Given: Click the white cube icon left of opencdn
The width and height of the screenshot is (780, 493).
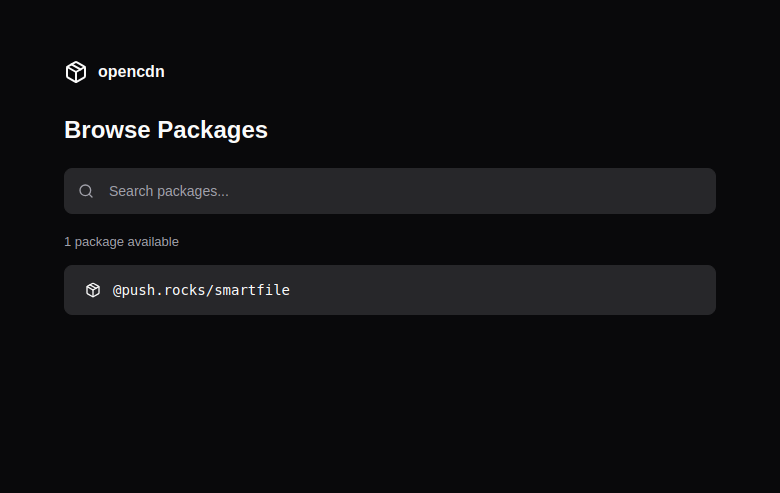Looking at the screenshot, I should point(76,72).
